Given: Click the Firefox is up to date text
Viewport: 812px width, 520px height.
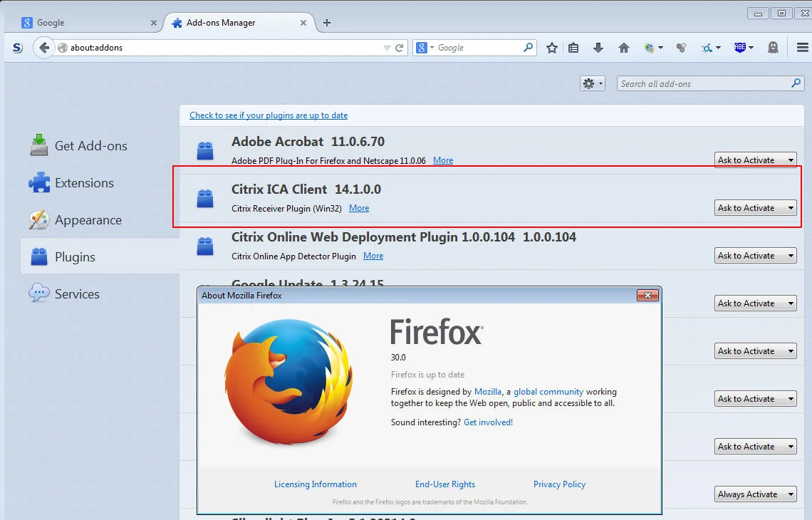Looking at the screenshot, I should (428, 375).
